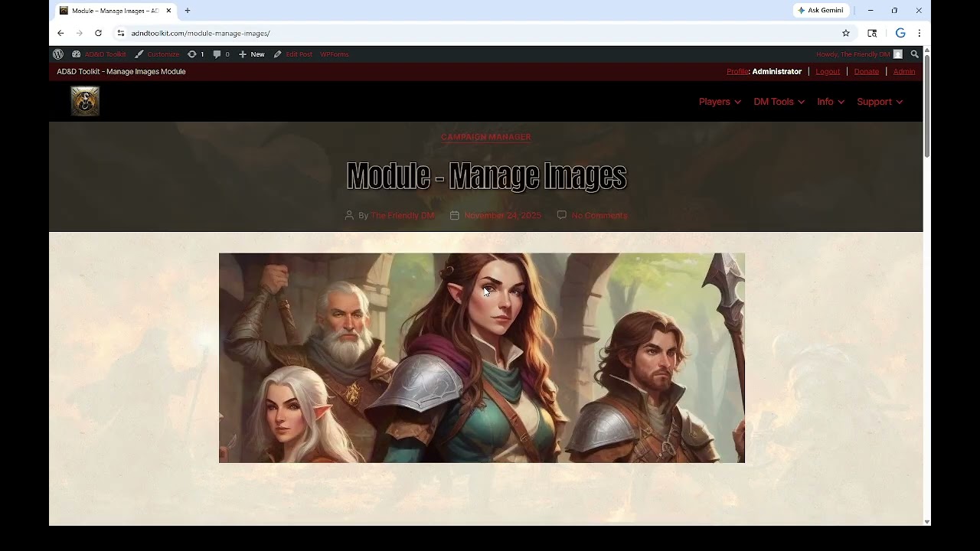Viewport: 980px width, 551px height.
Task: Click the user avatar in admin bar
Action: tap(898, 54)
